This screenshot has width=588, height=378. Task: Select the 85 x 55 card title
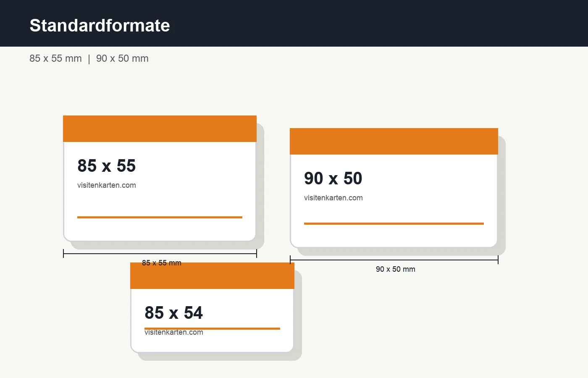point(107,166)
